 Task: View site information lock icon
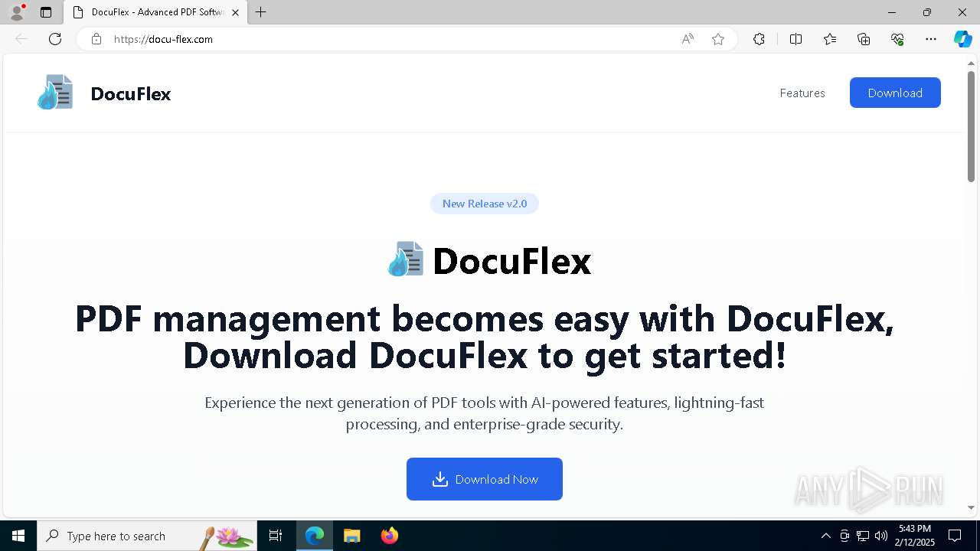[x=96, y=39]
